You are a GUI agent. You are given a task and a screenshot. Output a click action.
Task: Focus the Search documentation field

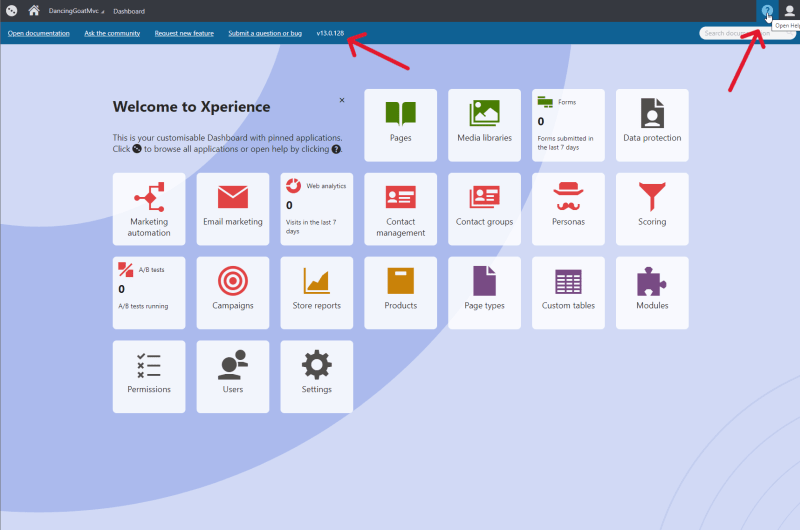(747, 33)
